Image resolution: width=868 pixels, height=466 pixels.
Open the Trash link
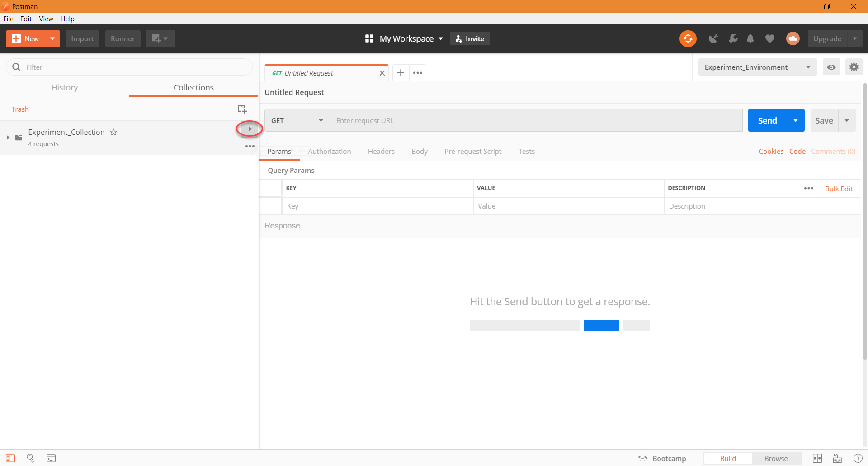coord(20,109)
